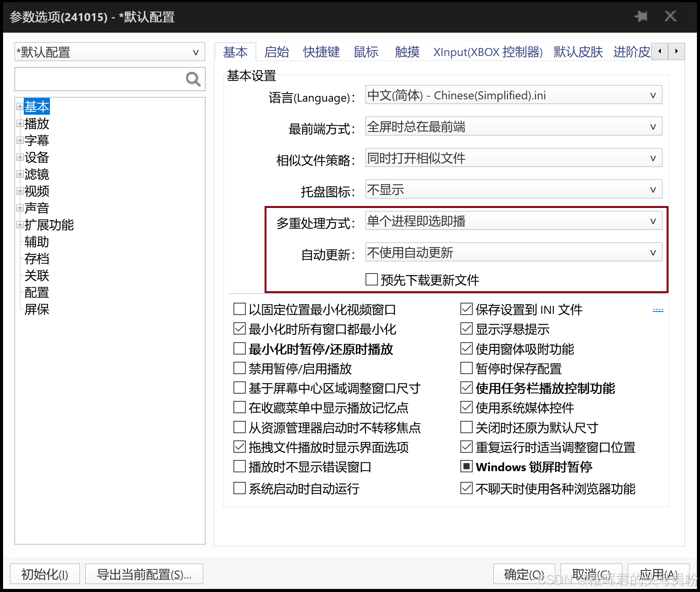Check 在收藏菜单中显示播放记忆点
The image size is (700, 592).
240,407
